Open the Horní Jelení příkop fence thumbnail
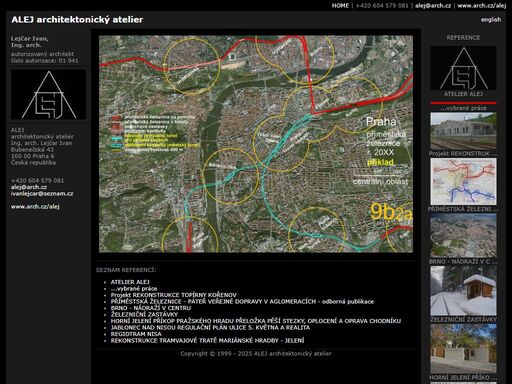This screenshot has width=512, height=384. click(x=463, y=349)
